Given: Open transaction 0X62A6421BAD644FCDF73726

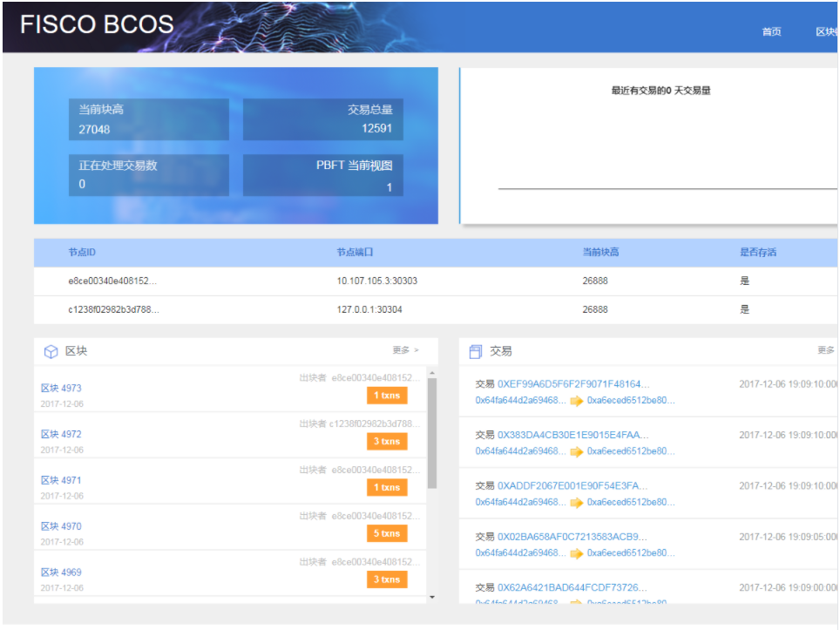Looking at the screenshot, I should click(x=571, y=586).
